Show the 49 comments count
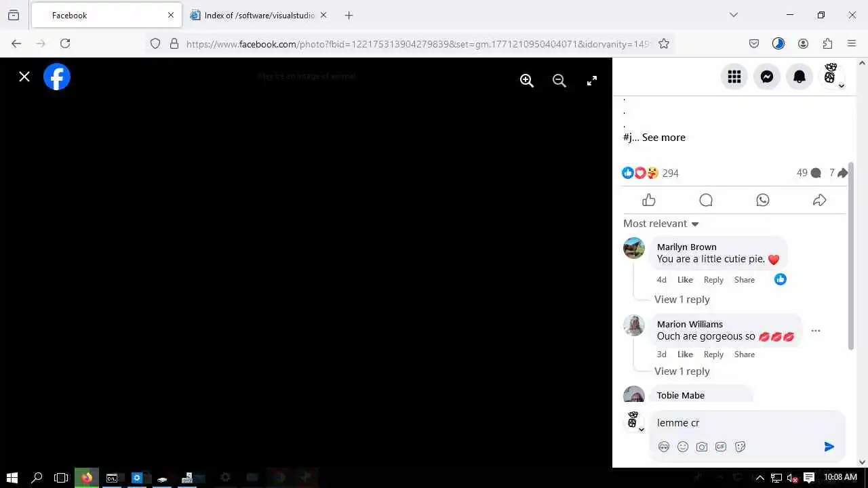This screenshot has height=488, width=868. (808, 173)
